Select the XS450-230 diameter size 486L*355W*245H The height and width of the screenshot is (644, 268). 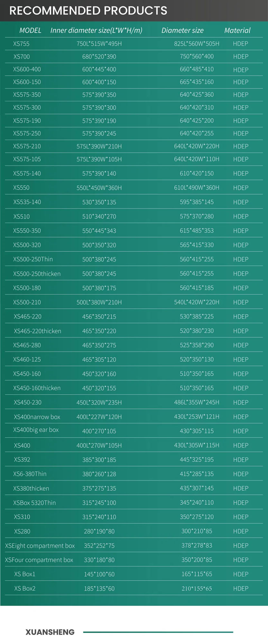click(x=197, y=402)
